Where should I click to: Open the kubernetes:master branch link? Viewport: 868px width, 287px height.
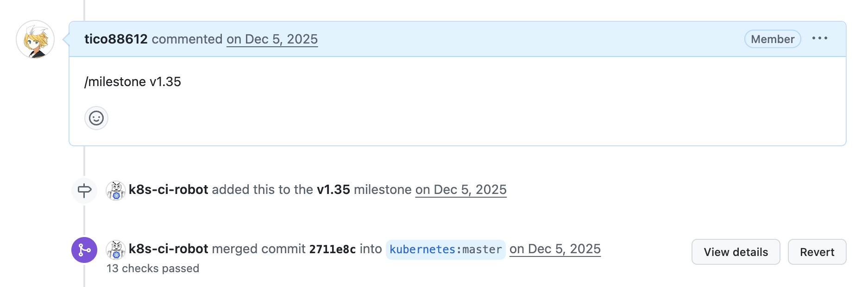[x=445, y=250]
